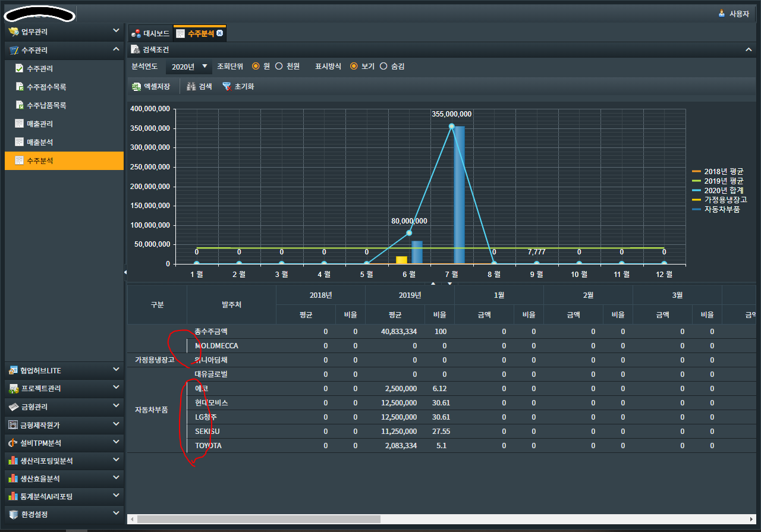
Task: Click the 생산효율분석 chart icon
Action: [x=13, y=479]
